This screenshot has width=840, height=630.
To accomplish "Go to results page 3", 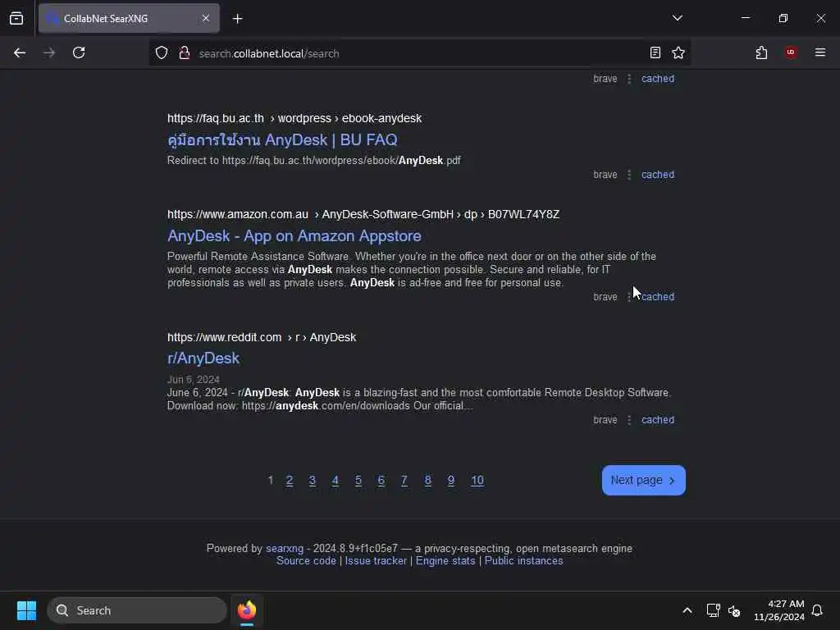I will pyautogui.click(x=313, y=481).
